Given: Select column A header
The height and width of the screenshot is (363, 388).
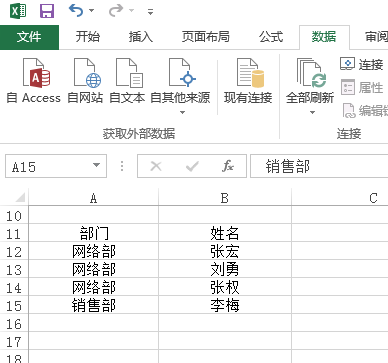Looking at the screenshot, I should 94,198.
